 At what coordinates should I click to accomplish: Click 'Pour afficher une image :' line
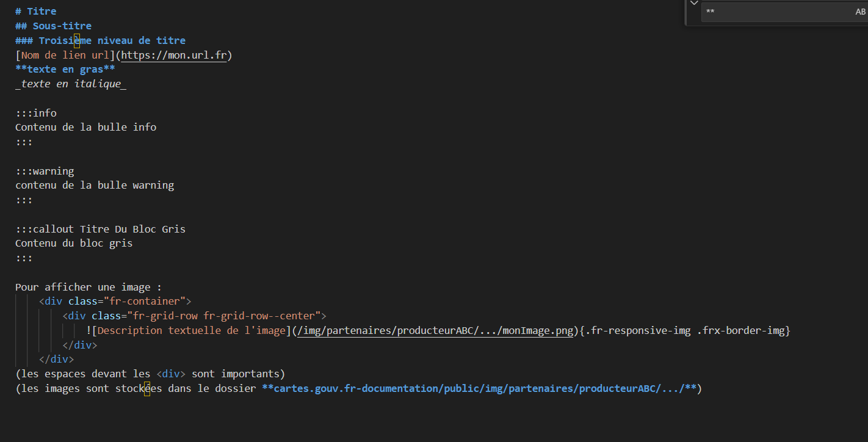pyautogui.click(x=89, y=288)
